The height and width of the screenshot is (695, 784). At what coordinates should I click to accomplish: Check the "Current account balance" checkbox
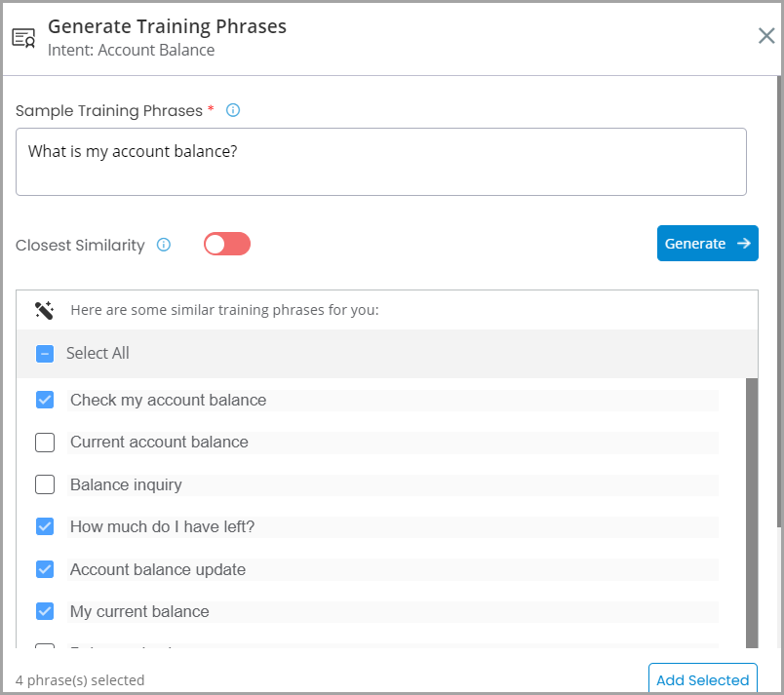click(45, 443)
